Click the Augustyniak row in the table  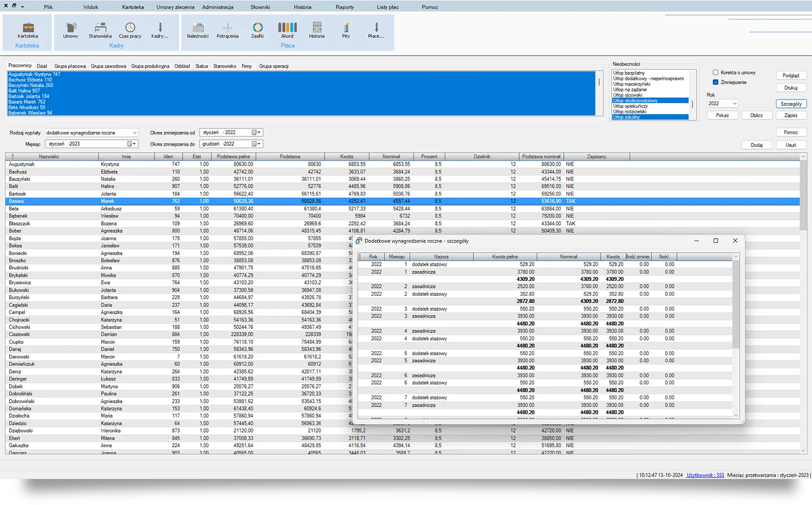coord(403,164)
